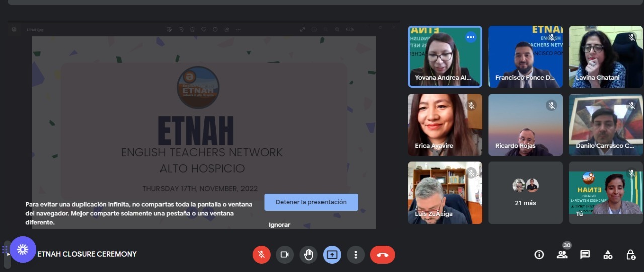Open the chat messages panel

click(x=585, y=255)
